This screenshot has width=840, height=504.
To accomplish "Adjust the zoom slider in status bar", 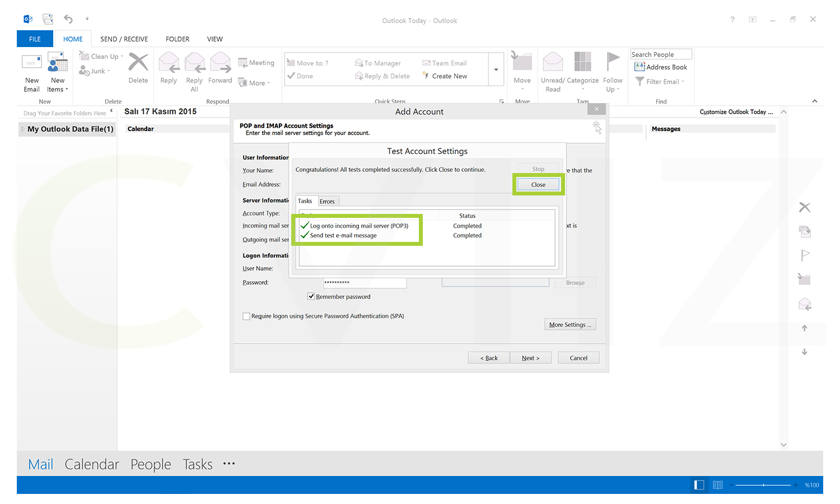I will [x=763, y=485].
